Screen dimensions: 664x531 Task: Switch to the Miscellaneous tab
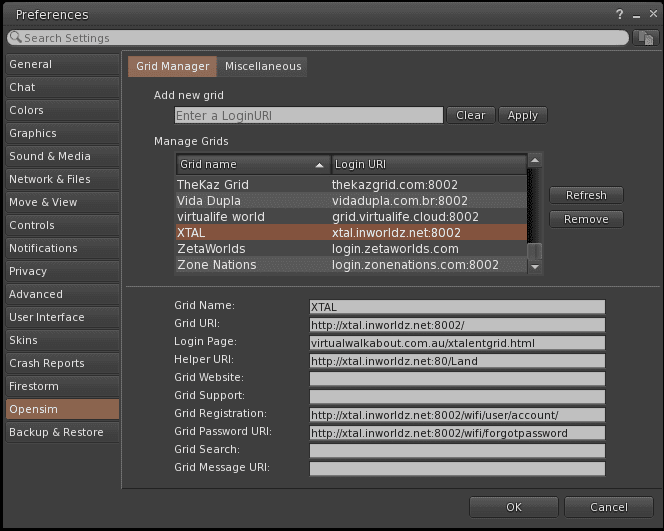(262, 66)
